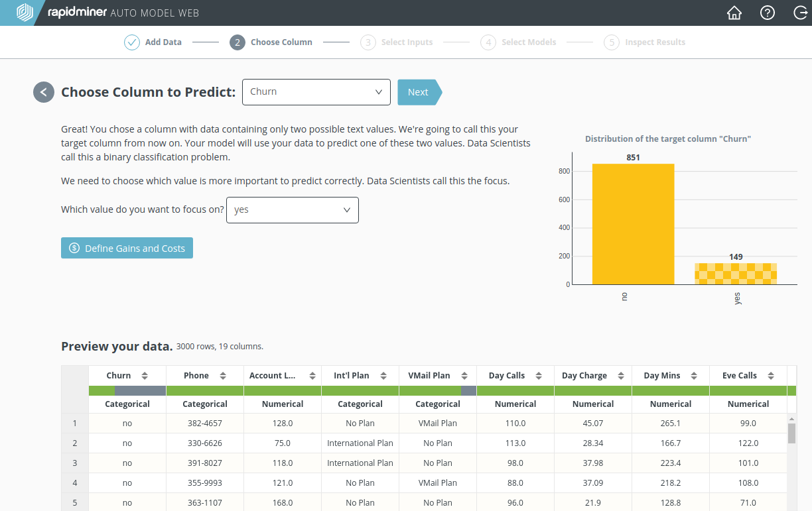812x511 pixels.
Task: Sort the Day Charge column using its arrows
Action: pos(620,376)
